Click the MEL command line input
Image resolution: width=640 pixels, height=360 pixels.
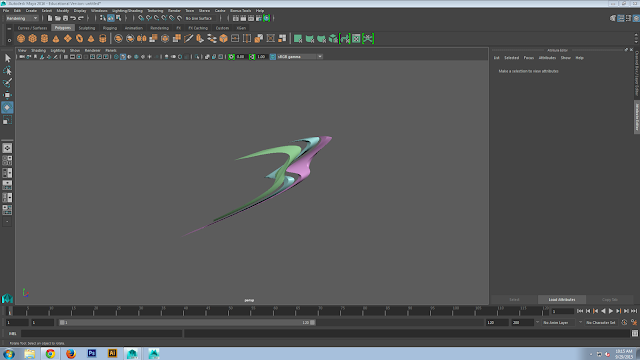point(101,333)
